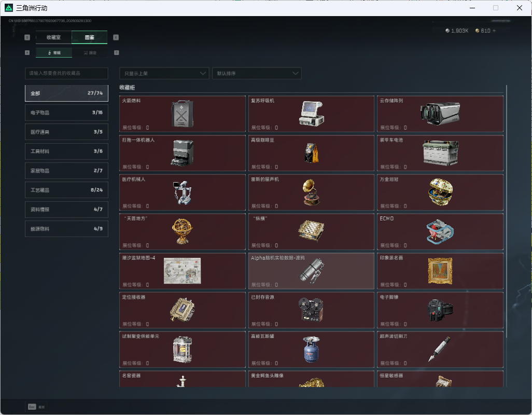Select the 高级咖啡豆 coffee bag icon
The width and height of the screenshot is (532, 415).
click(312, 153)
